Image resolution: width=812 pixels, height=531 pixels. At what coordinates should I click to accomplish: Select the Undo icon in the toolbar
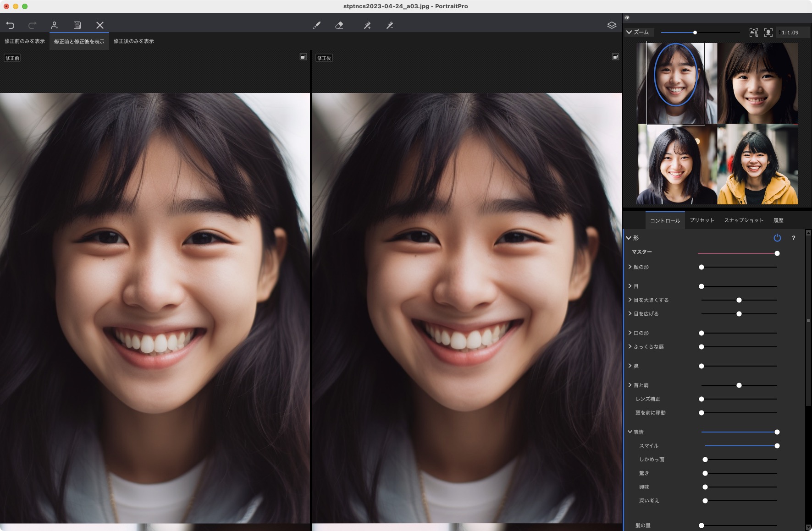click(10, 25)
